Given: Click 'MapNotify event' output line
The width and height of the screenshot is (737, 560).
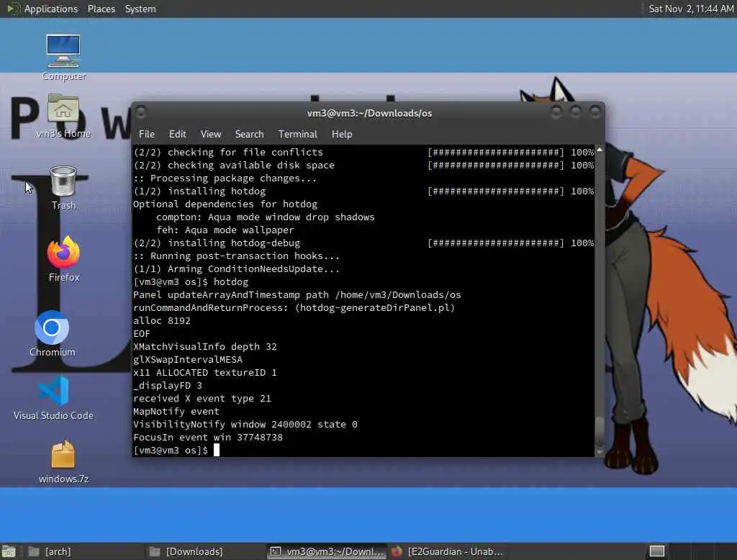Looking at the screenshot, I should click(176, 412).
